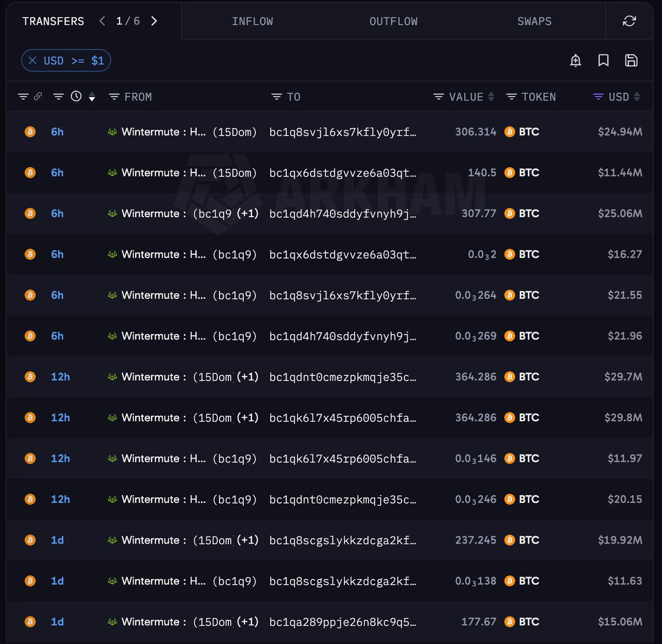The height and width of the screenshot is (644, 662).
Task: Open recipient bc1qk6l7x45rp6005chfa in $11.97 row
Action: [x=343, y=458]
